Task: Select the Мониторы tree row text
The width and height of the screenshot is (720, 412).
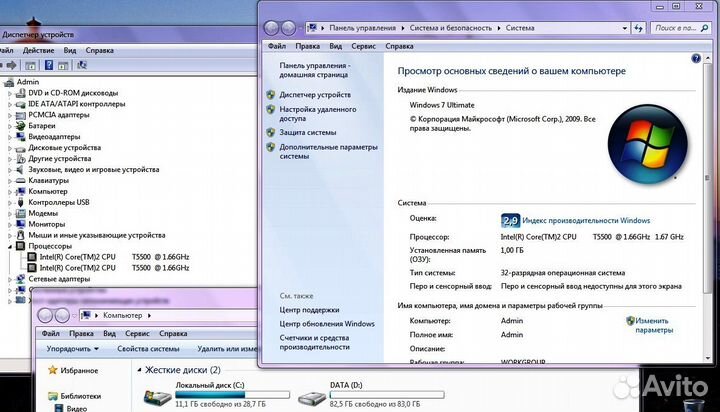Action: coord(47,224)
